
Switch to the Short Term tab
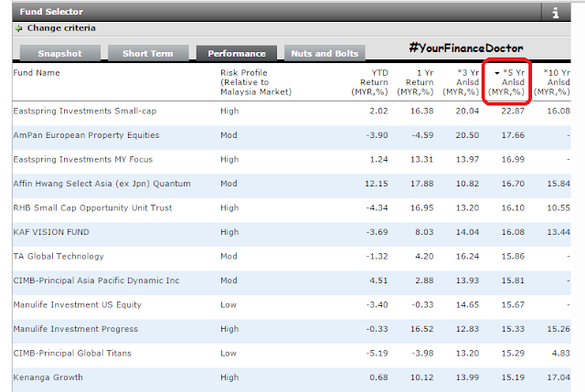pos(148,53)
